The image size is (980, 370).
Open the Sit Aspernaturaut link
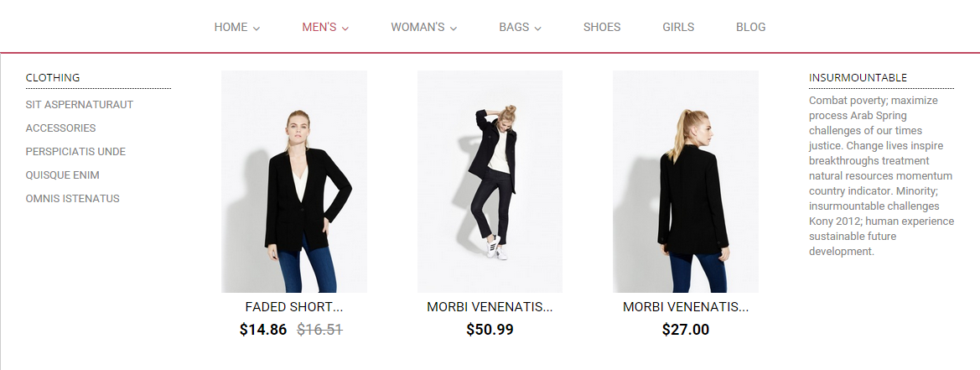coord(80,105)
